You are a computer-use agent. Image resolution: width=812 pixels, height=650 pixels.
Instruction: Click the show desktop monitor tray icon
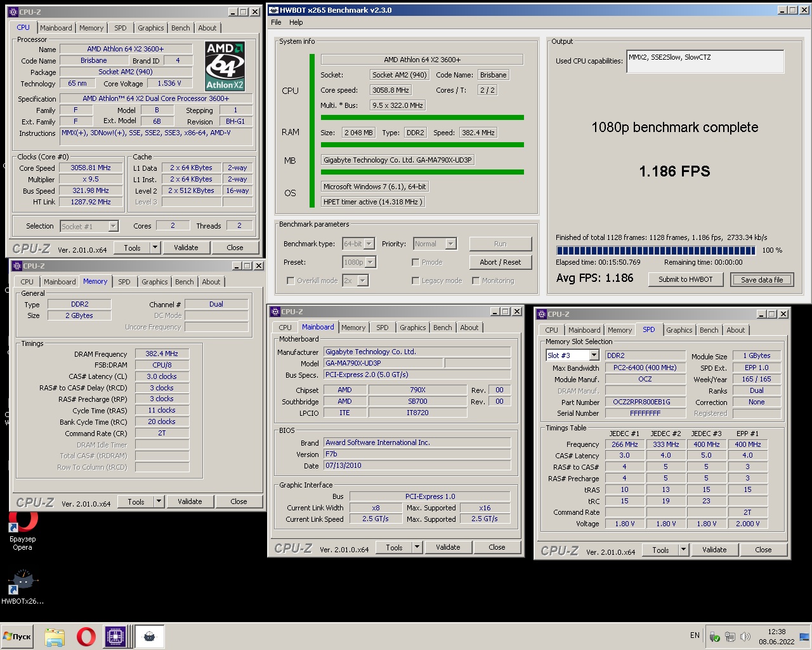(x=804, y=637)
